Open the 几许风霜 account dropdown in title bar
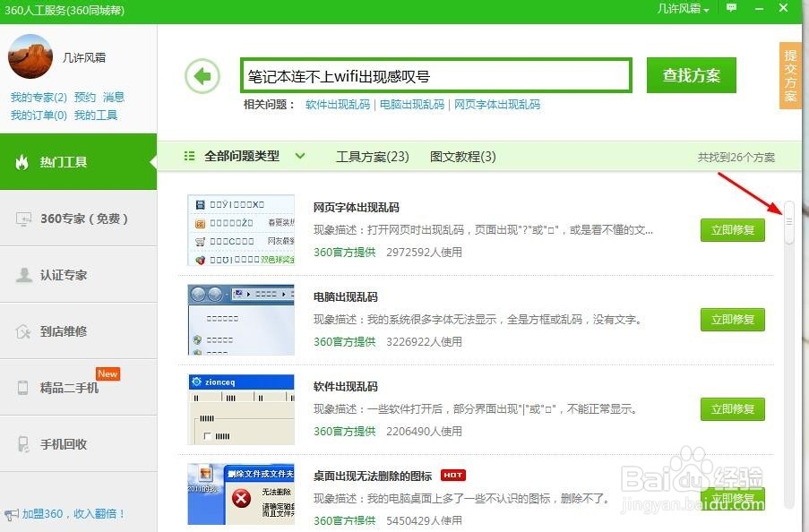 tap(683, 9)
